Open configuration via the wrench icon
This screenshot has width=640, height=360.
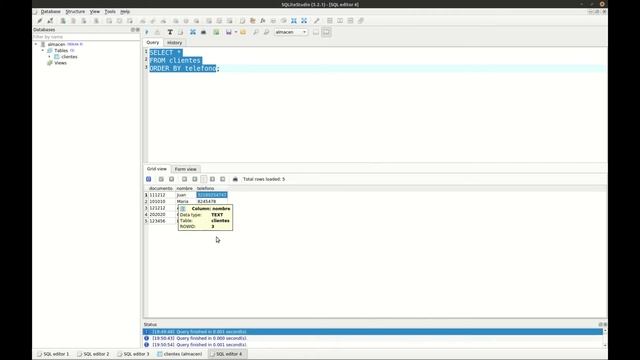(316, 21)
